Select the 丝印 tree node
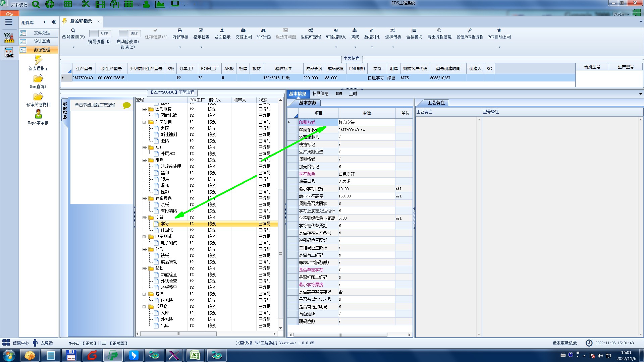 click(165, 173)
